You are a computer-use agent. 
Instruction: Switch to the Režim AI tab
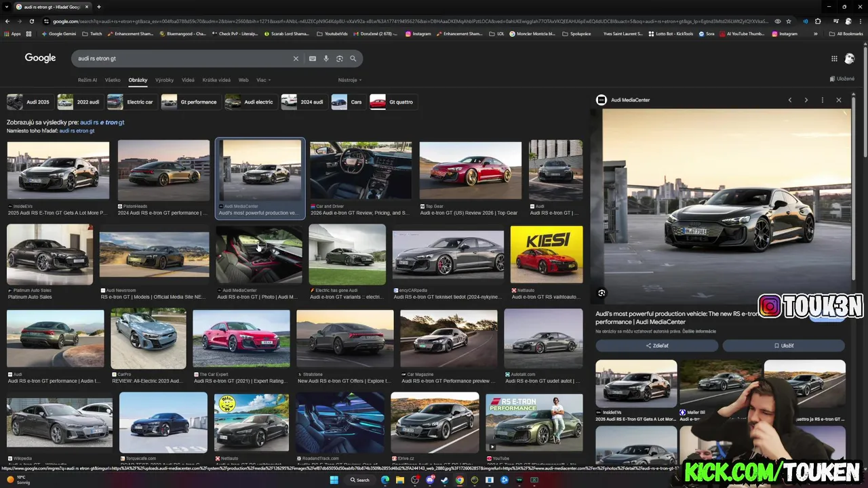pos(87,80)
